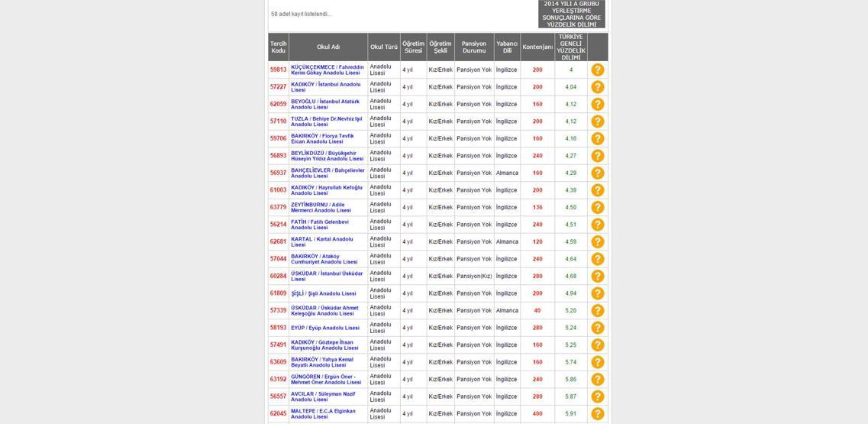The image size is (868, 424).
Task: Select preference code 57227
Action: click(x=279, y=87)
